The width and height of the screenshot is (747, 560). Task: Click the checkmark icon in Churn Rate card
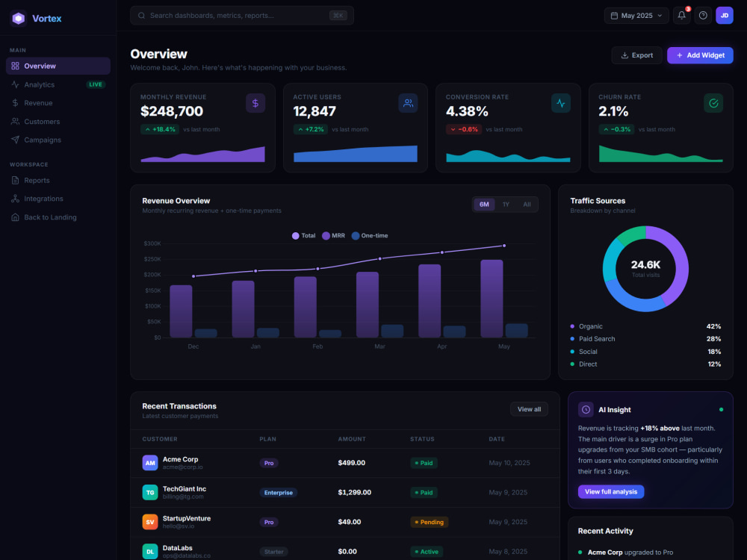click(x=713, y=103)
